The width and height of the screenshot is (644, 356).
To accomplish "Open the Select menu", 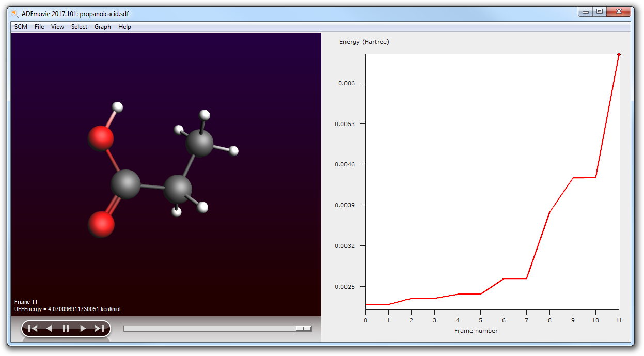I will [79, 27].
